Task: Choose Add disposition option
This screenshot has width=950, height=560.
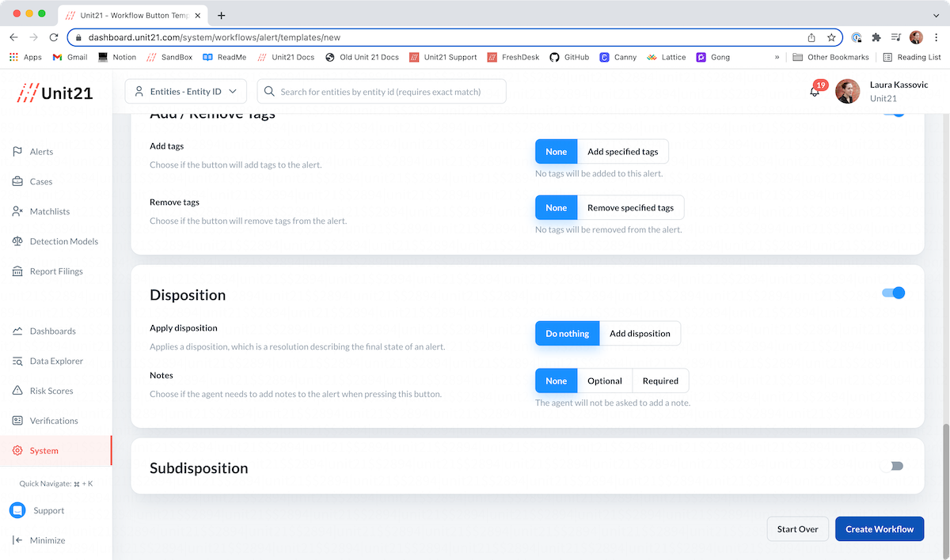Action: tap(640, 334)
